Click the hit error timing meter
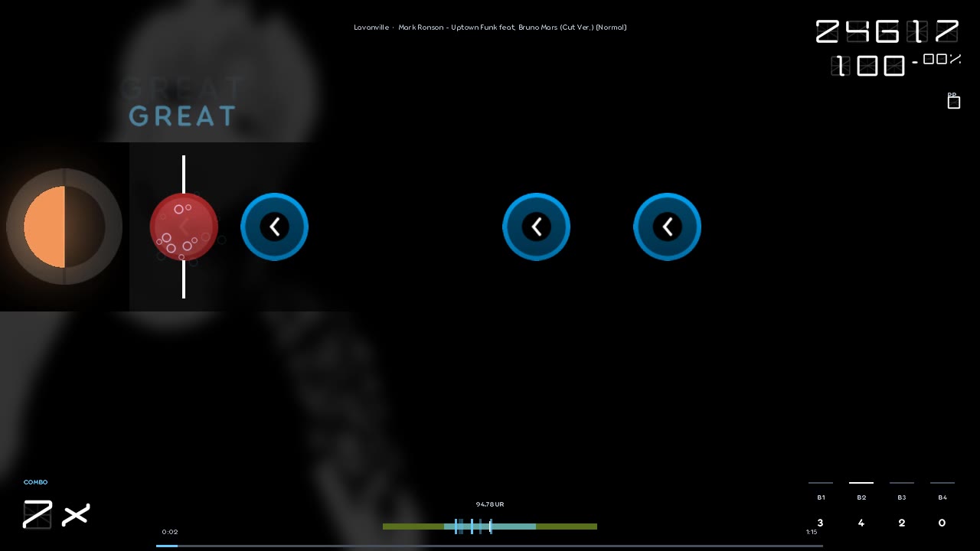Image resolution: width=980 pixels, height=551 pixels. (490, 527)
